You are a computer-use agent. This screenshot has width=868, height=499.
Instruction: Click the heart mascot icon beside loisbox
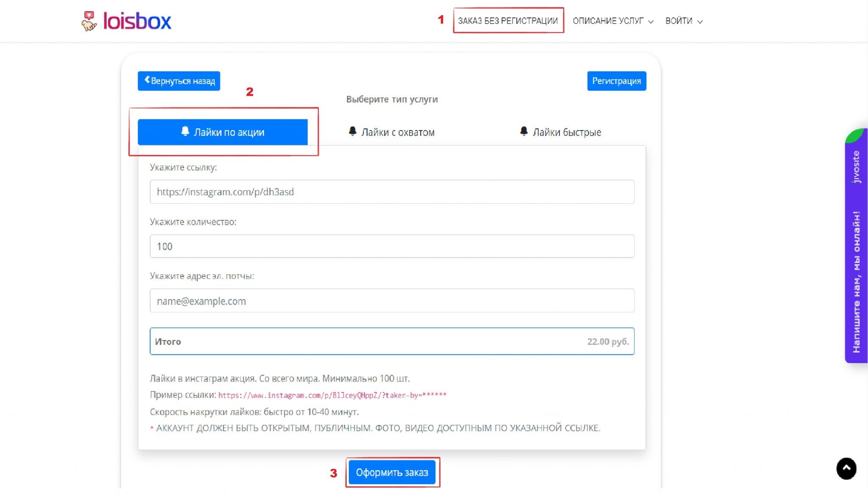point(89,21)
